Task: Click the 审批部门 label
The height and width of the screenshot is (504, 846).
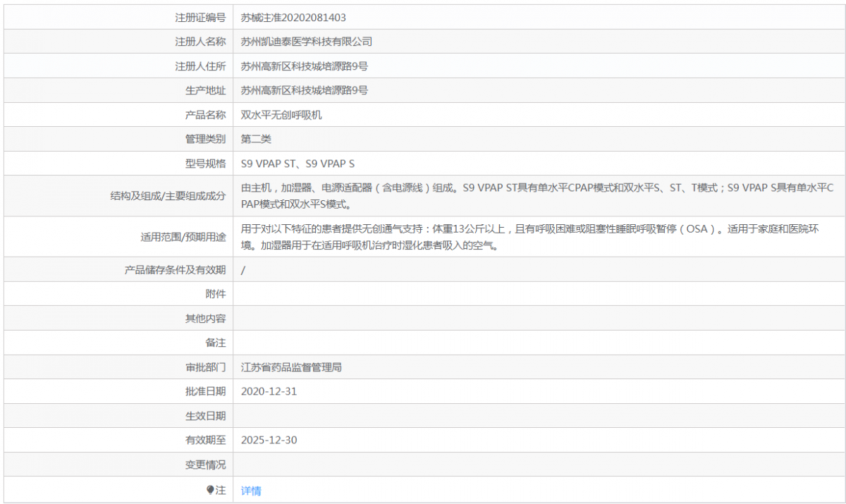Action: [x=205, y=367]
